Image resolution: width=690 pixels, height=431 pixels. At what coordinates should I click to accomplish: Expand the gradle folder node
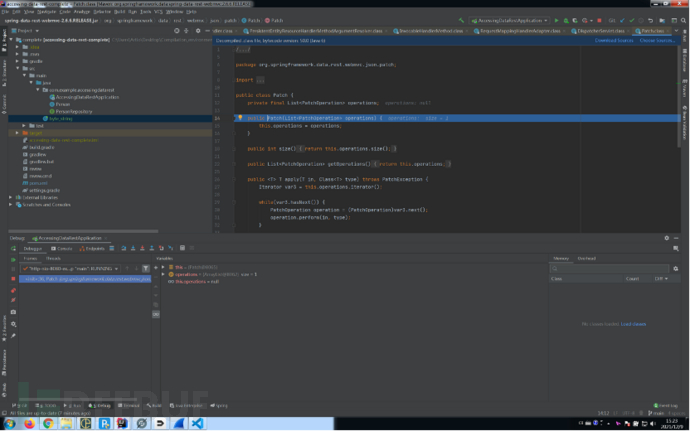click(x=18, y=61)
